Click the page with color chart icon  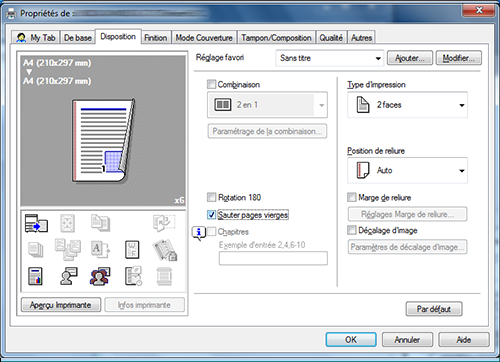click(35, 276)
